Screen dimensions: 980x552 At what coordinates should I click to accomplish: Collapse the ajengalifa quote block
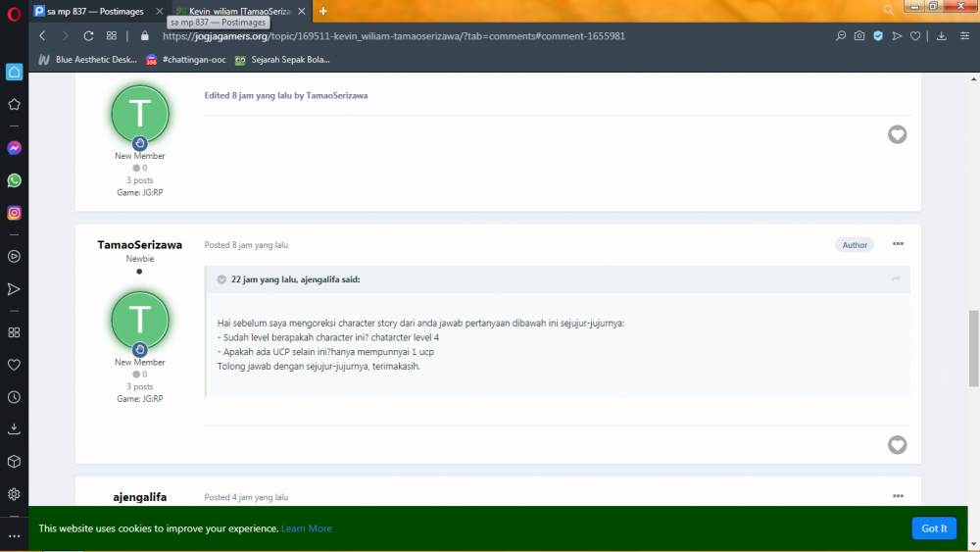tap(221, 279)
